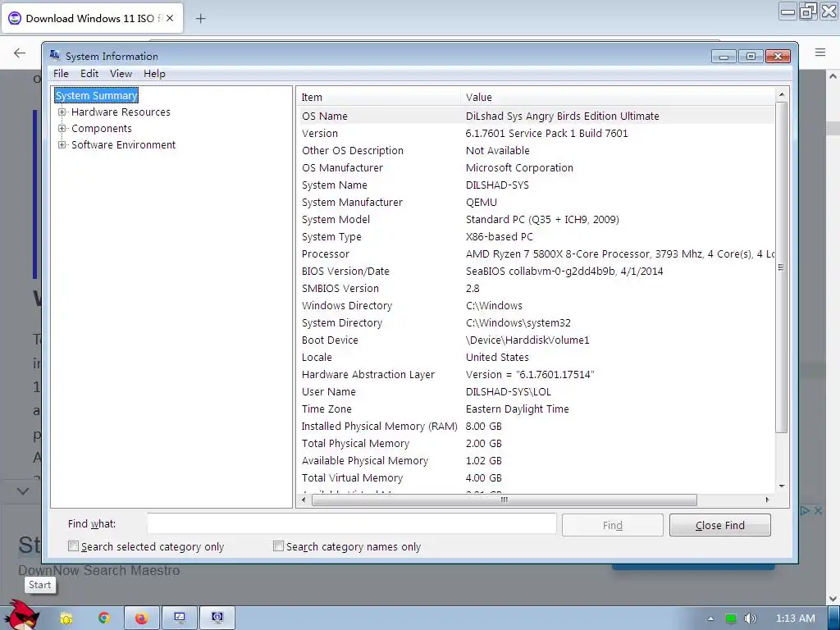Select the BIOS Version/Date row
840x630 pixels.
click(x=536, y=271)
